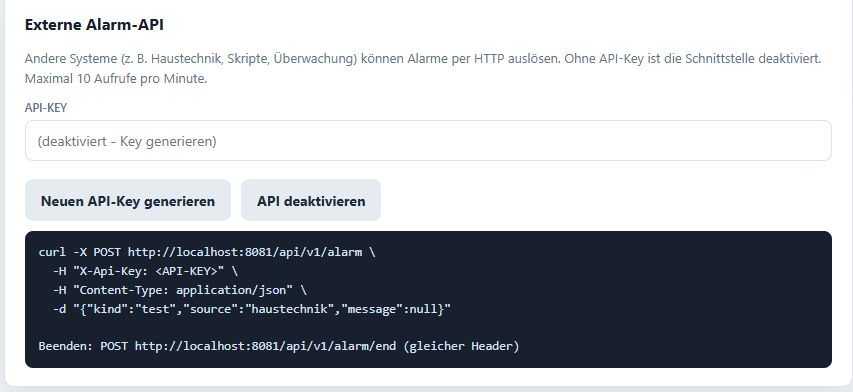
Task: Click the API deaktivieren button
Action: [x=311, y=201]
